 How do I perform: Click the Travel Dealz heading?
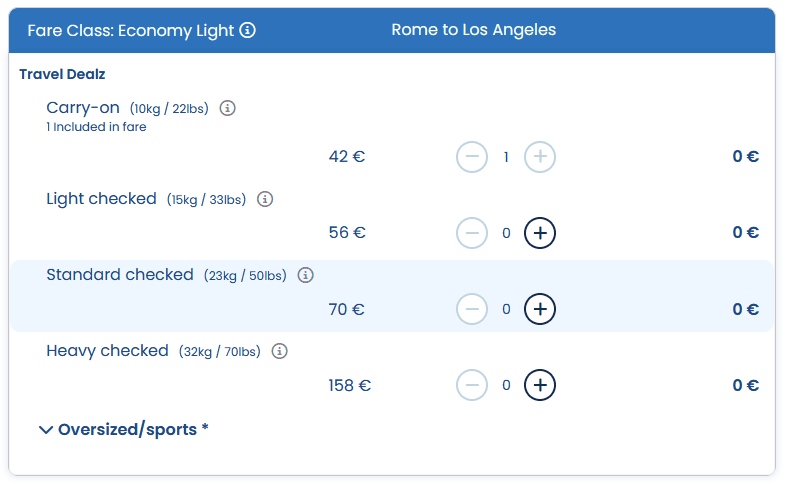[x=62, y=74]
